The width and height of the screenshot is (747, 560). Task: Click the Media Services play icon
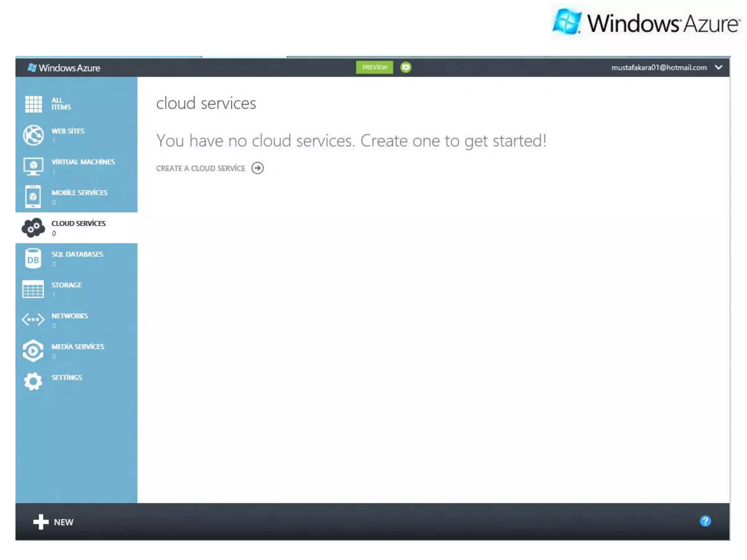[33, 351]
